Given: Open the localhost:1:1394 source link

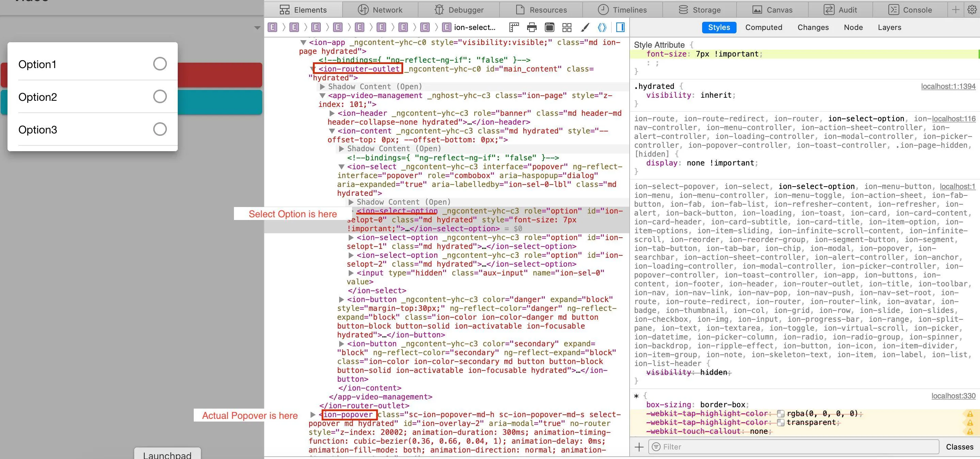Looking at the screenshot, I should point(948,86).
